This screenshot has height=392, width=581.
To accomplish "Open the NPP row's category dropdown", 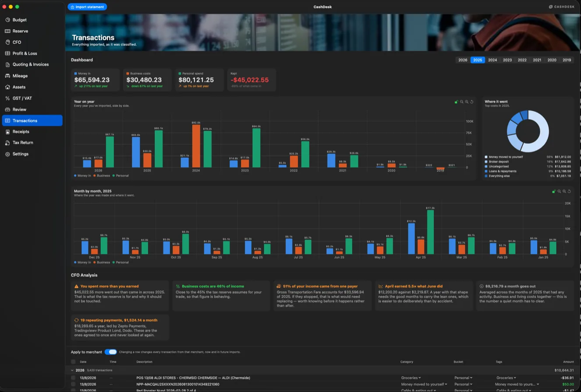I will [424, 384].
